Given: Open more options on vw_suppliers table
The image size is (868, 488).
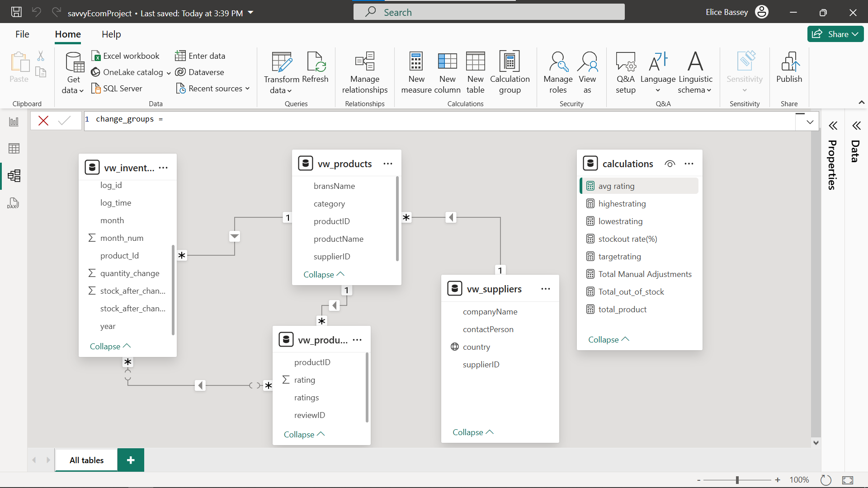Looking at the screenshot, I should (x=546, y=289).
